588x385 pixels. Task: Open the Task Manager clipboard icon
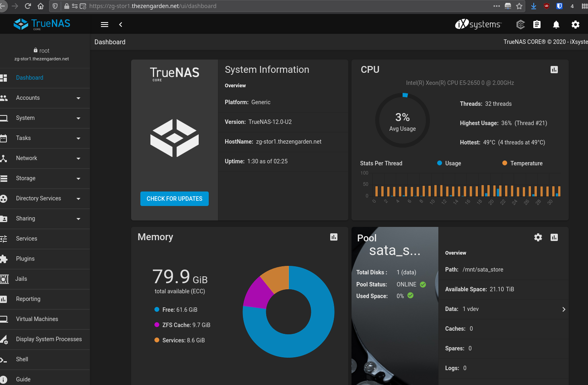click(x=537, y=25)
